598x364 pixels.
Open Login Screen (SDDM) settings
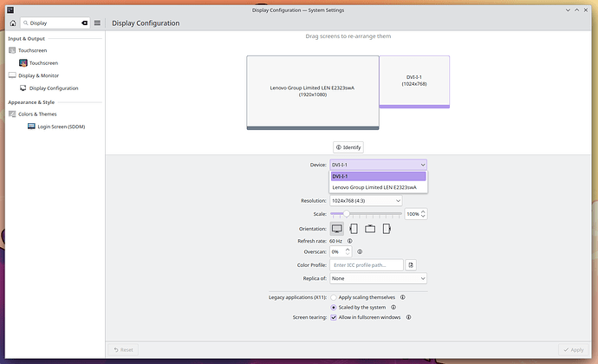(x=61, y=127)
